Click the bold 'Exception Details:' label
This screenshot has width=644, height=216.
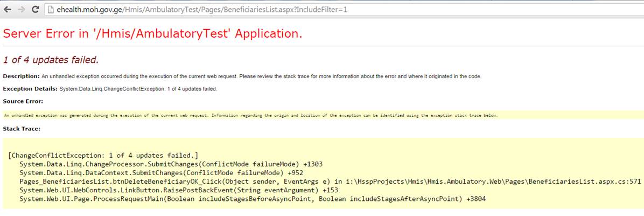pyautogui.click(x=30, y=88)
